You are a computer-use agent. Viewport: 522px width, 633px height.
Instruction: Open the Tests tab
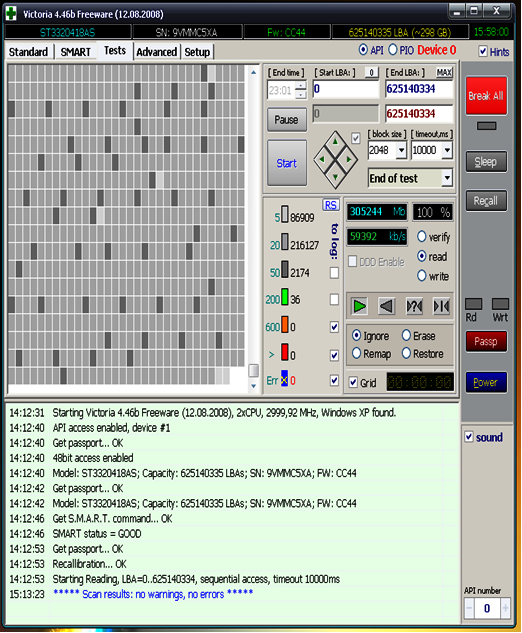pos(115,51)
